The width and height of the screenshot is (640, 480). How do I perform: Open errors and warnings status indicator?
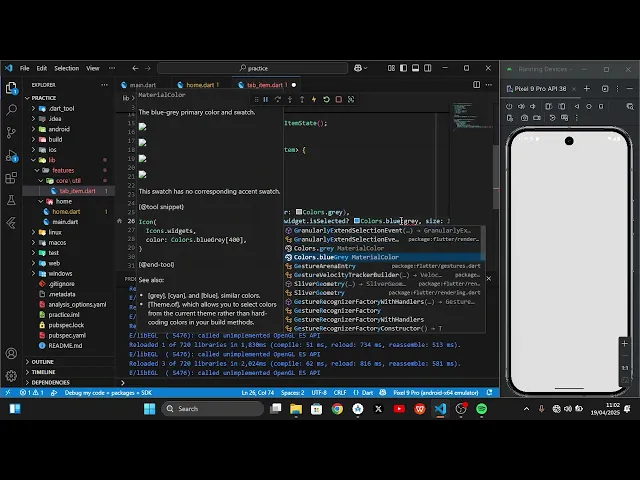click(32, 393)
